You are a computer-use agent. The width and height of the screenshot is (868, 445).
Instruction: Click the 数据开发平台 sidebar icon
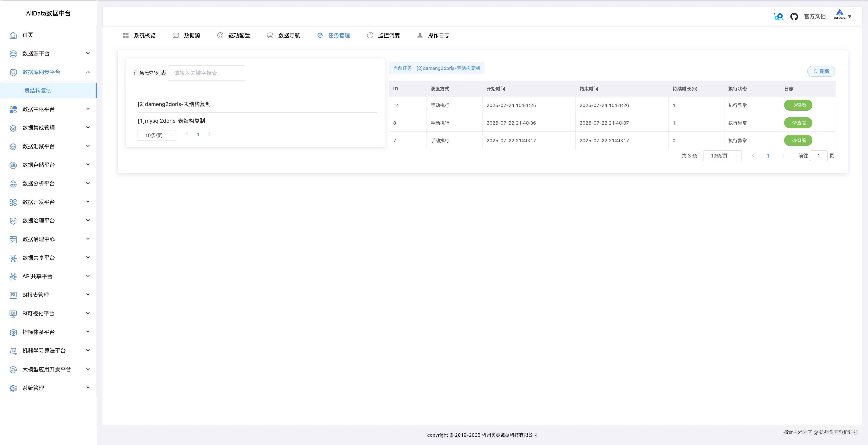click(13, 202)
